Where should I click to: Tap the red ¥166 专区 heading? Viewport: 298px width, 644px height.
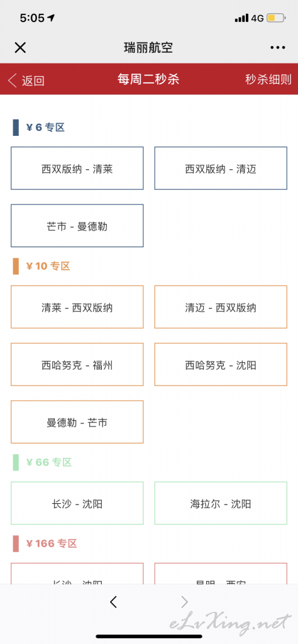(x=52, y=544)
